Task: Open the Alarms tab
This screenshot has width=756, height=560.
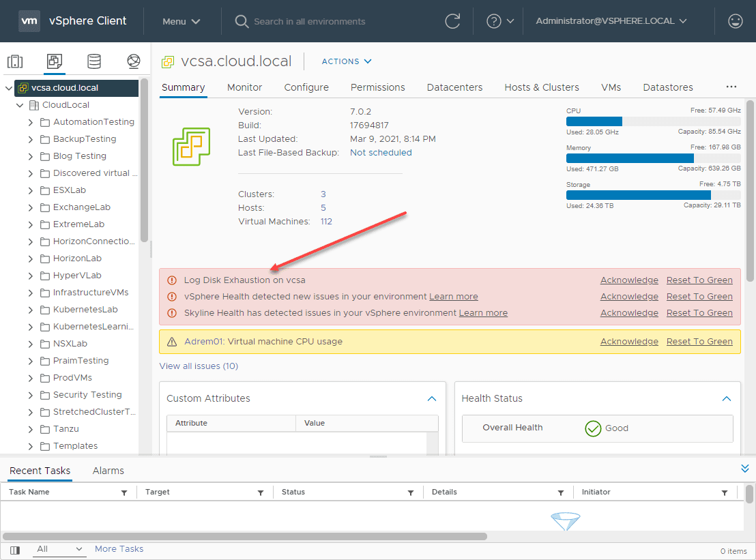Action: 109,471
